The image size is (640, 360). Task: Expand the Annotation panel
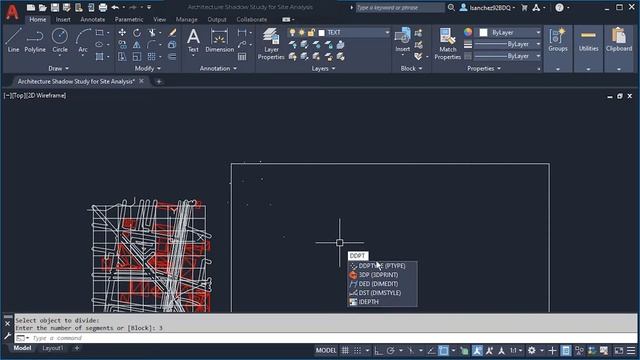(x=218, y=69)
